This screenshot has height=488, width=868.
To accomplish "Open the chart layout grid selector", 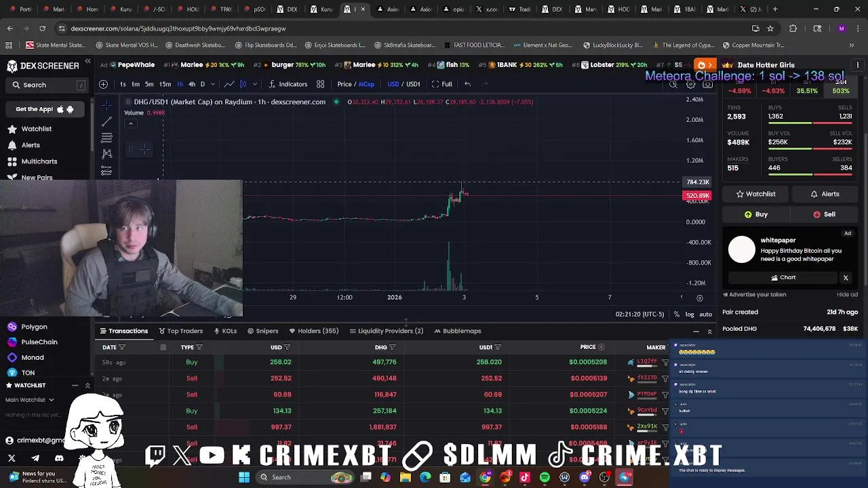I will (x=320, y=84).
